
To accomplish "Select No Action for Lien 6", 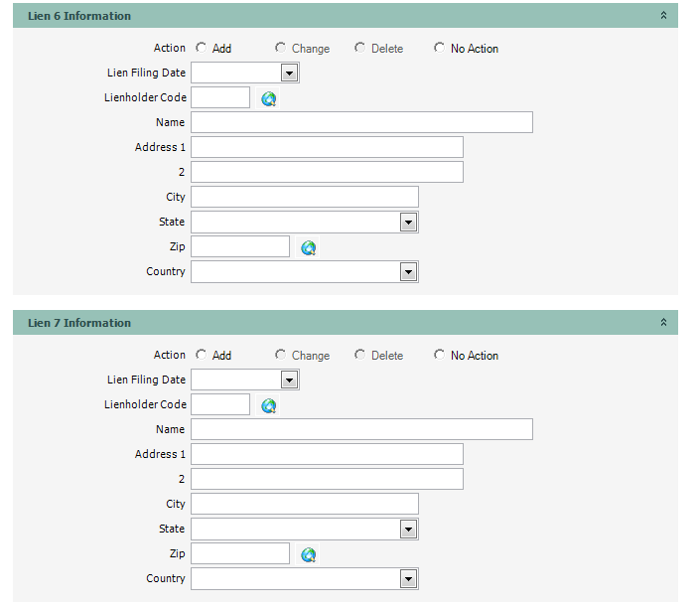I will pyautogui.click(x=439, y=48).
